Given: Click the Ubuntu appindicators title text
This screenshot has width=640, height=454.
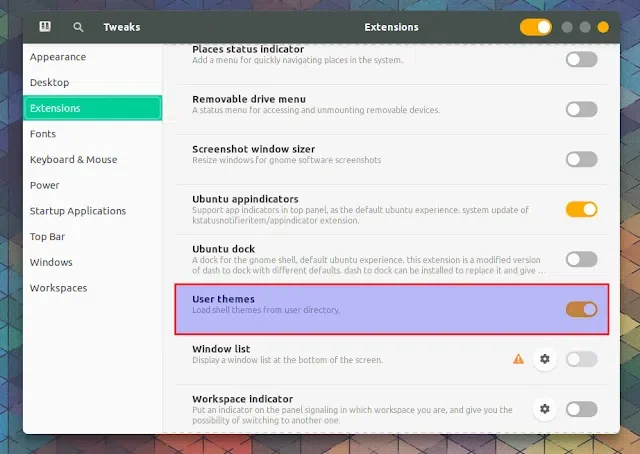Looking at the screenshot, I should point(245,199).
